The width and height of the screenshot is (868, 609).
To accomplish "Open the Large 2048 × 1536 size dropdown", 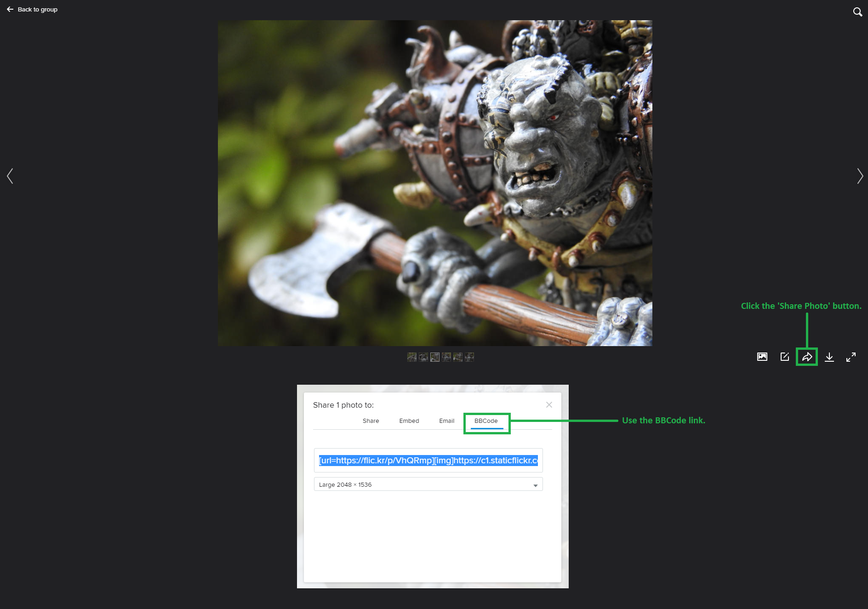I will pos(428,484).
